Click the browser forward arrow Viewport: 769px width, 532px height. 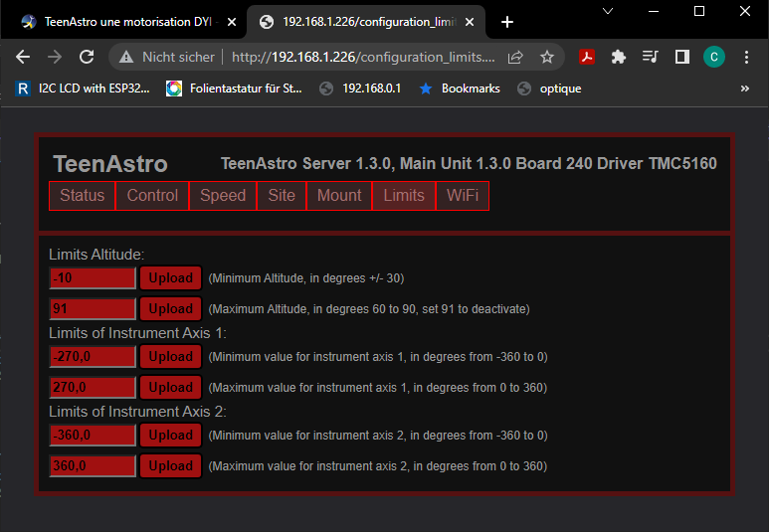click(x=55, y=57)
